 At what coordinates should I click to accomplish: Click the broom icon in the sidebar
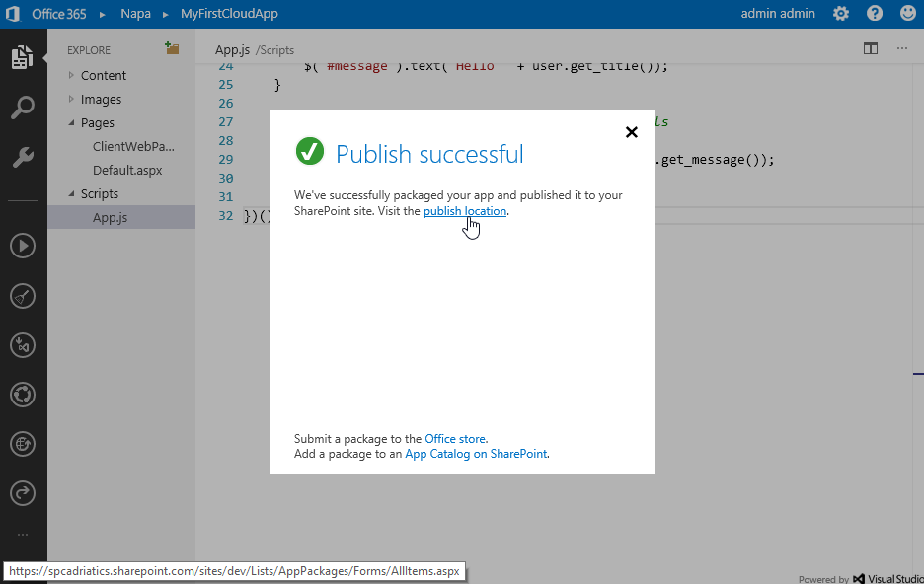click(22, 296)
